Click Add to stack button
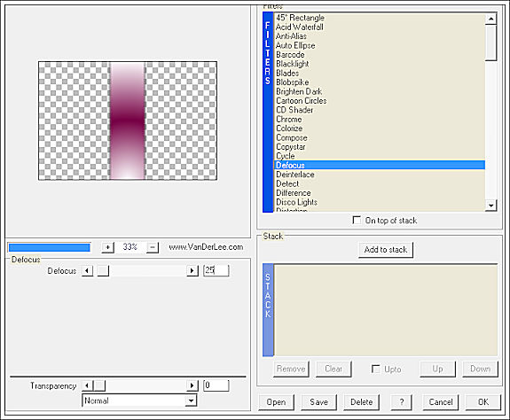The height and width of the screenshot is (420, 510). pyautogui.click(x=386, y=250)
